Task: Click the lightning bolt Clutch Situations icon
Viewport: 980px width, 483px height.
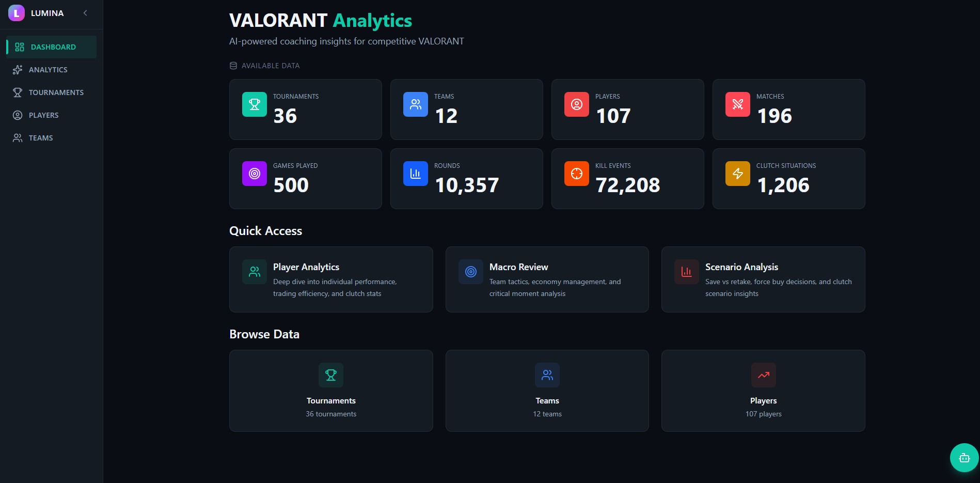Action: 738,174
